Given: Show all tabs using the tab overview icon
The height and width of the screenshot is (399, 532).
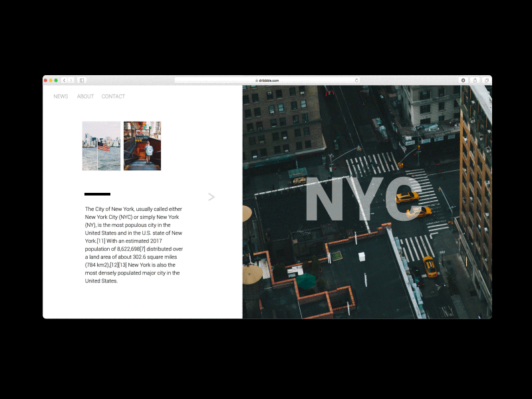Looking at the screenshot, I should tap(487, 80).
